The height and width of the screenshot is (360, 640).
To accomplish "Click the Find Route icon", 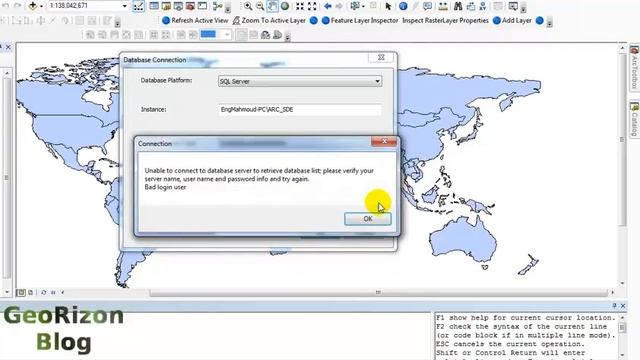I will (x=471, y=6).
